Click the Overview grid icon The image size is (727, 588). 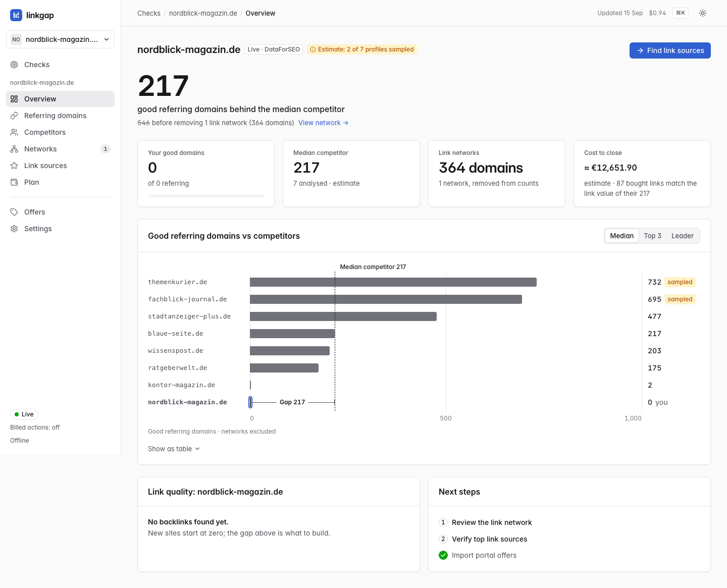14,99
